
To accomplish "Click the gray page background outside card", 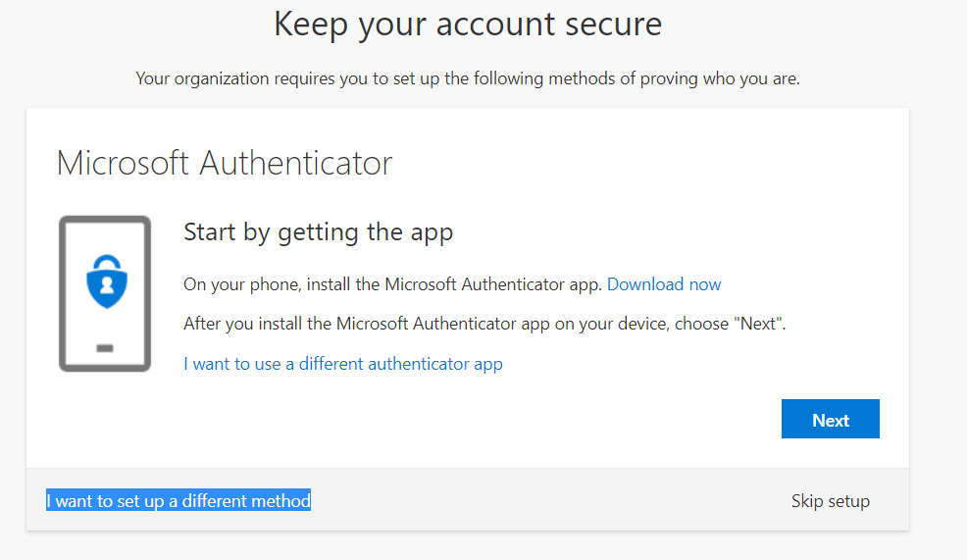I will click(937, 294).
